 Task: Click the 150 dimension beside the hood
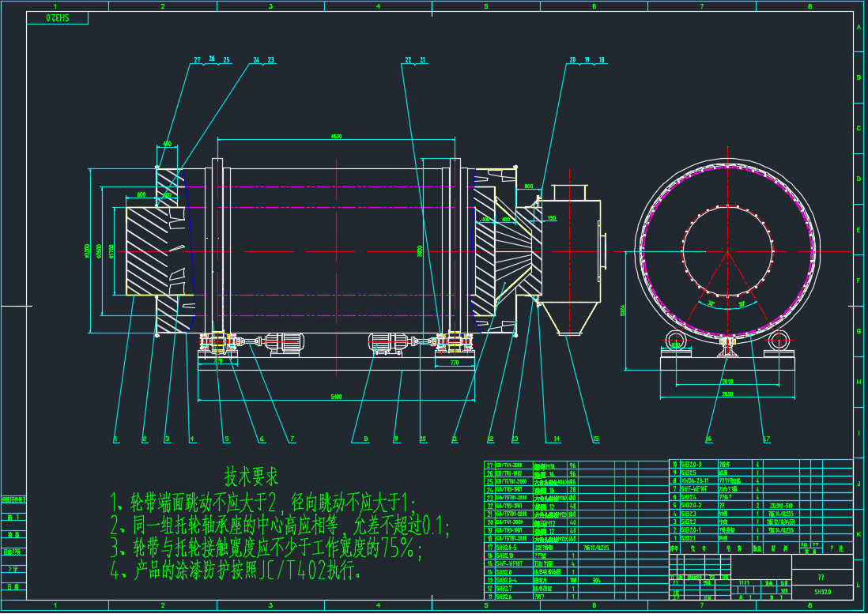point(551,218)
